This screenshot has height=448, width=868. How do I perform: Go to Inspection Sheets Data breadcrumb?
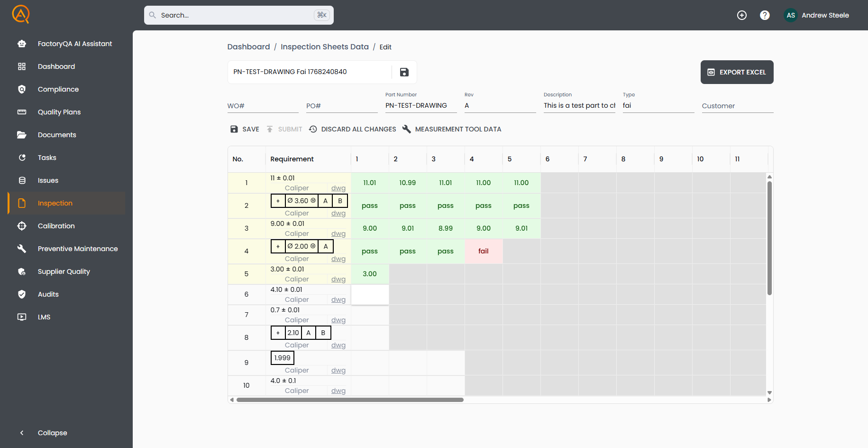pos(325,47)
